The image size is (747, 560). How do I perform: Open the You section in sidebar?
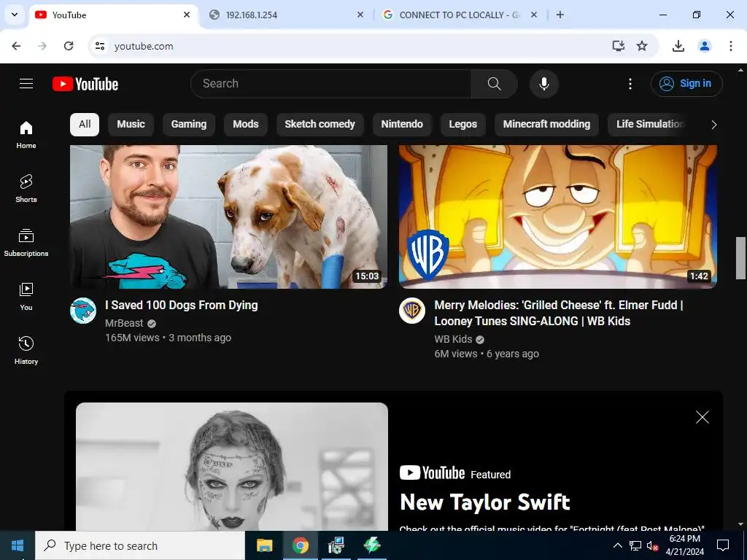pos(26,296)
